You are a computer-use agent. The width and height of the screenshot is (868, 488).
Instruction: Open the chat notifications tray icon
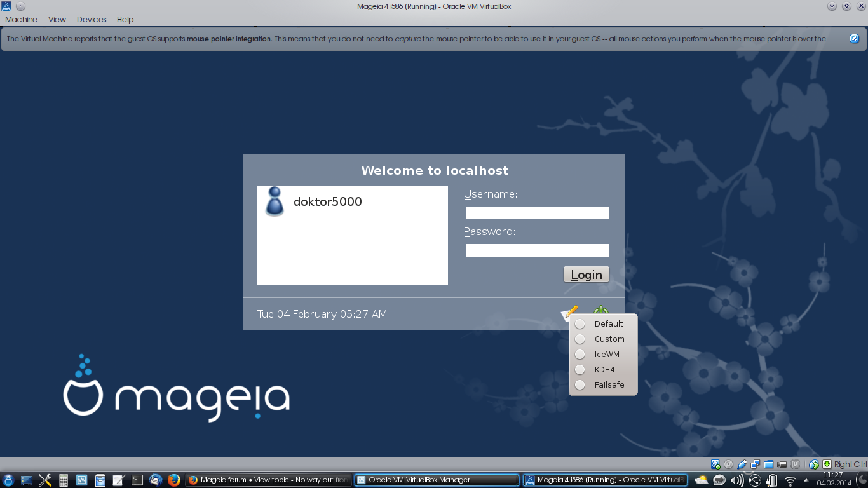[719, 480]
